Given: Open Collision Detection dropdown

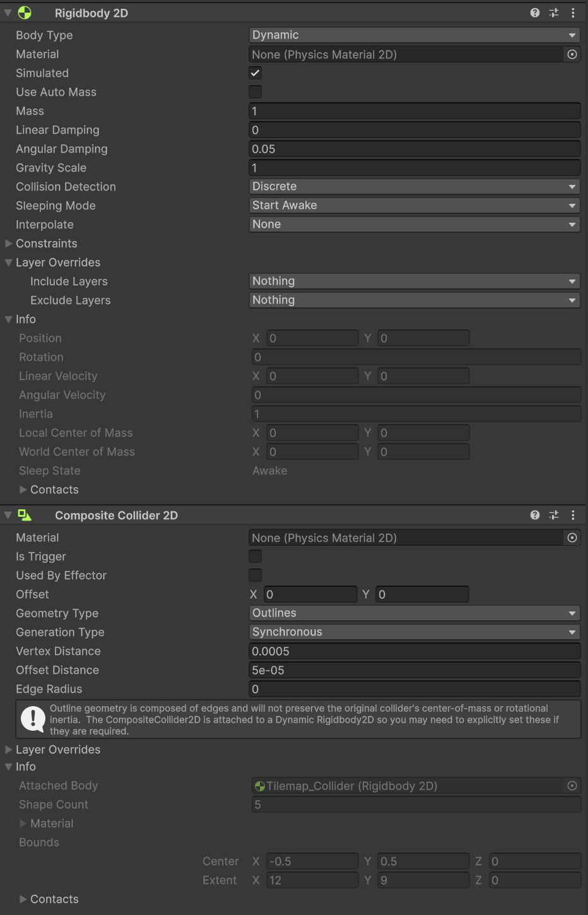Looking at the screenshot, I should [x=414, y=187].
